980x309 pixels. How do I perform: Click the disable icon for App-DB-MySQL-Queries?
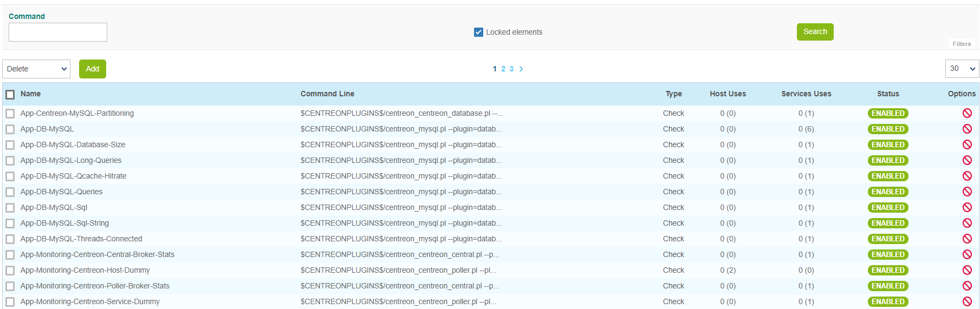pos(966,192)
